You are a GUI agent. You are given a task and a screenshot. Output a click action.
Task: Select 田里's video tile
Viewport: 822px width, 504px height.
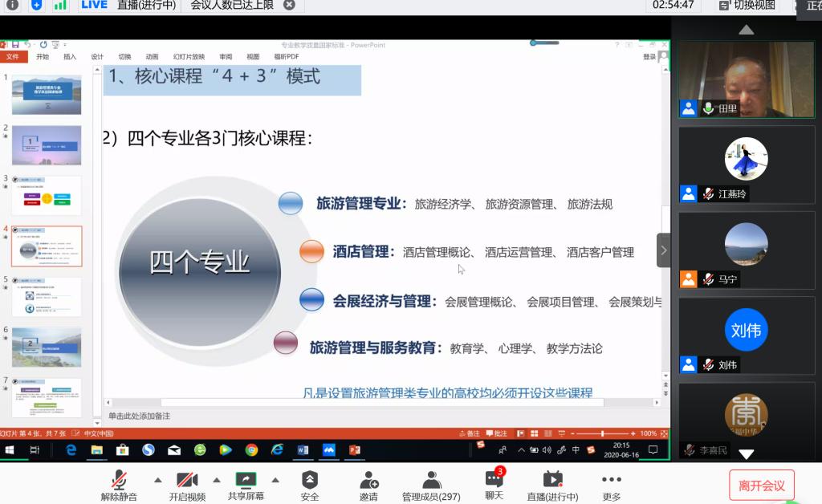747,79
